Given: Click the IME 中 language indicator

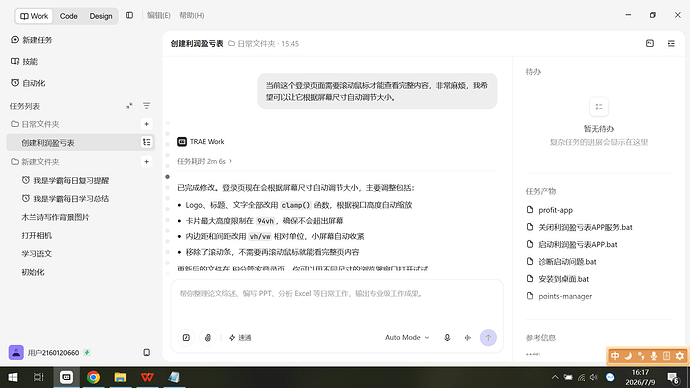Looking at the screenshot, I should (615, 356).
